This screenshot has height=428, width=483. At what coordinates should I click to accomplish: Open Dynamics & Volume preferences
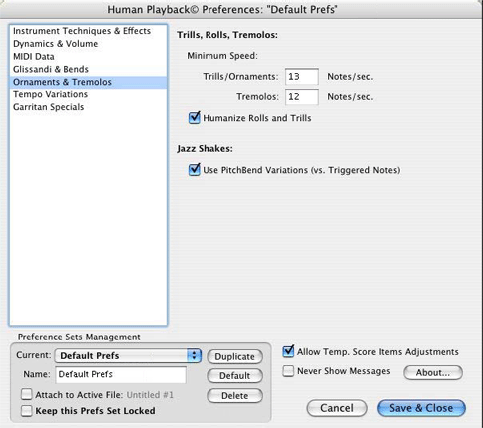[x=88, y=44]
